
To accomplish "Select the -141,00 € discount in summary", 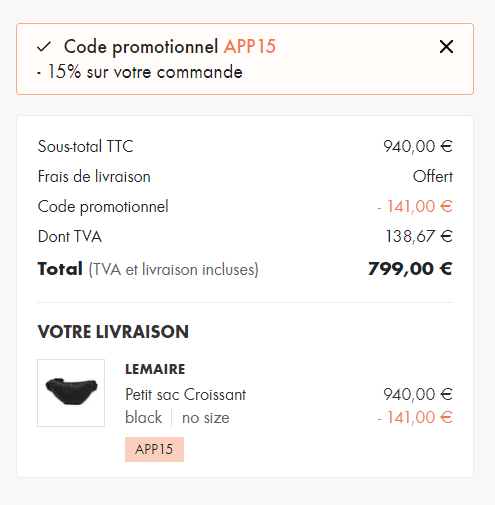I will pos(415,206).
